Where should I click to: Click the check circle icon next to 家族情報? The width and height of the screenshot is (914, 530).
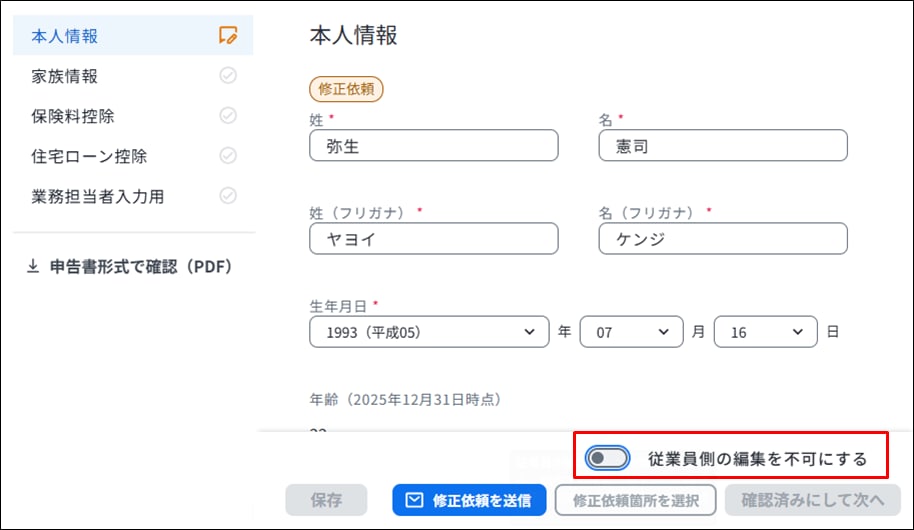pyautogui.click(x=228, y=76)
